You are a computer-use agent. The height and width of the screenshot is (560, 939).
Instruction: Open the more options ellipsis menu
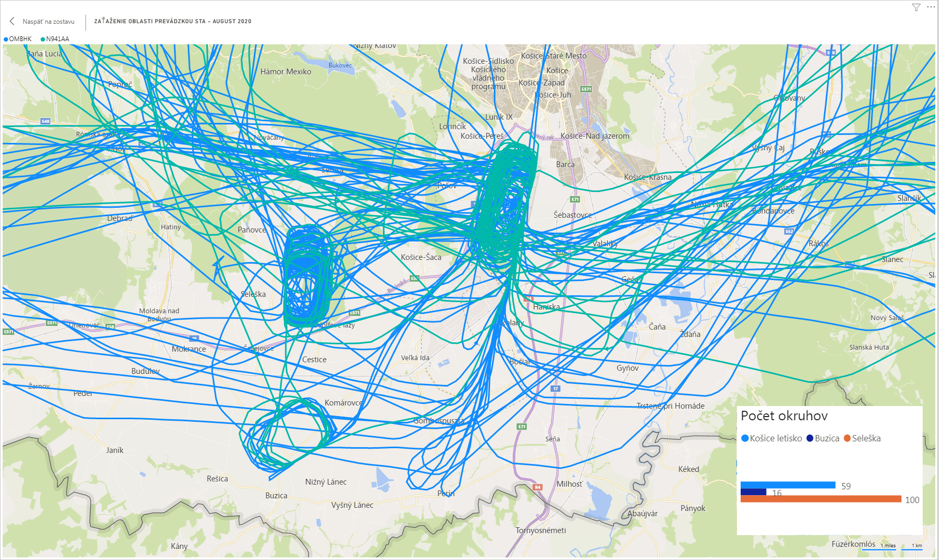click(x=931, y=7)
